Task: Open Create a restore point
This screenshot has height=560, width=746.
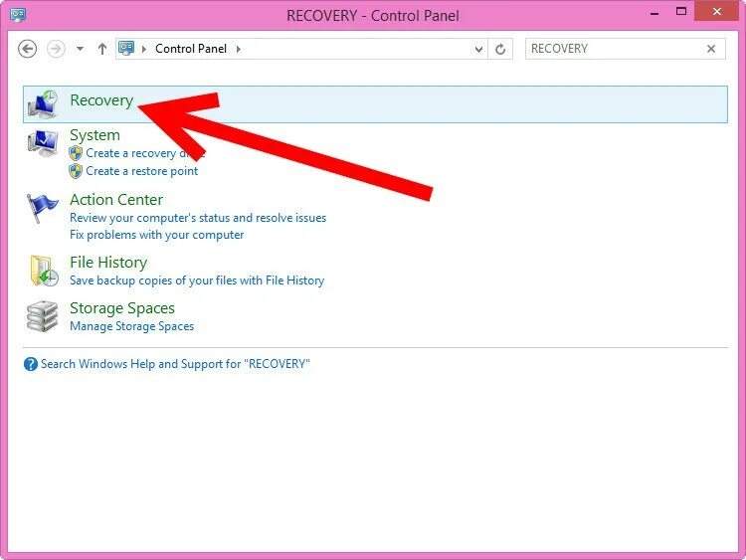Action: point(141,171)
